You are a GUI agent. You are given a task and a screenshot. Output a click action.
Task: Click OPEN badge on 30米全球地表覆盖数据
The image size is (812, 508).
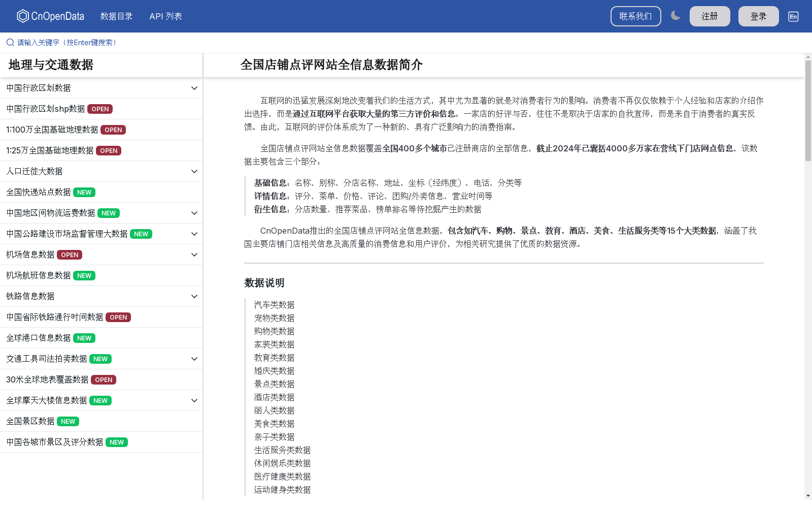104,380
